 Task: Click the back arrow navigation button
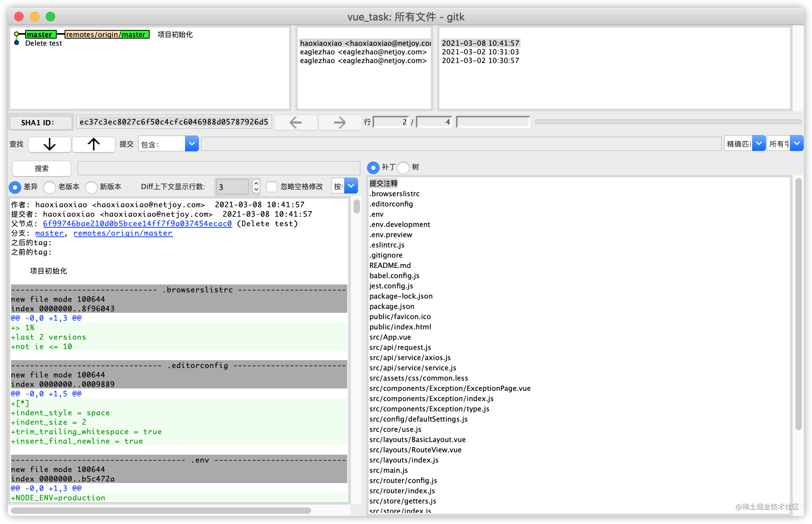coord(296,123)
